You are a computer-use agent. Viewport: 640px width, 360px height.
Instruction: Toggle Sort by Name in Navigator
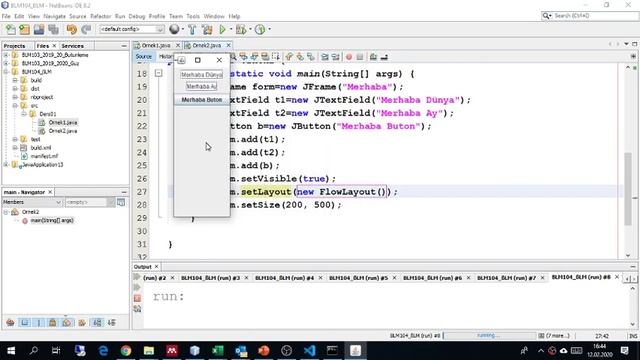97,322
